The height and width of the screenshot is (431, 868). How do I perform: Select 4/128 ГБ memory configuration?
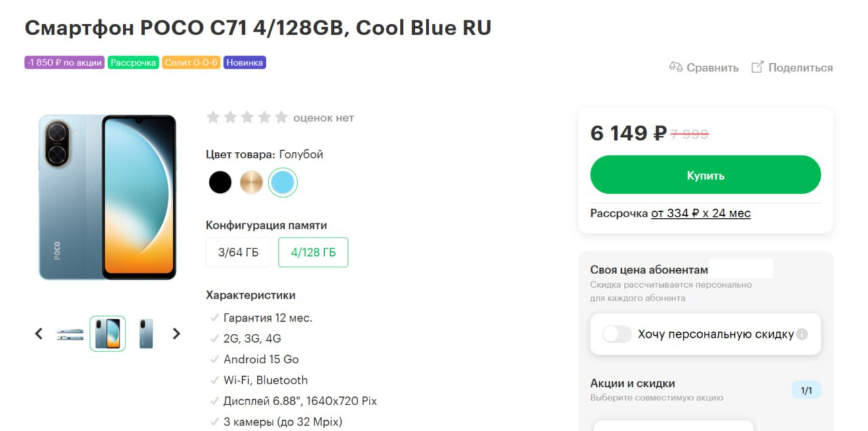[x=313, y=252]
